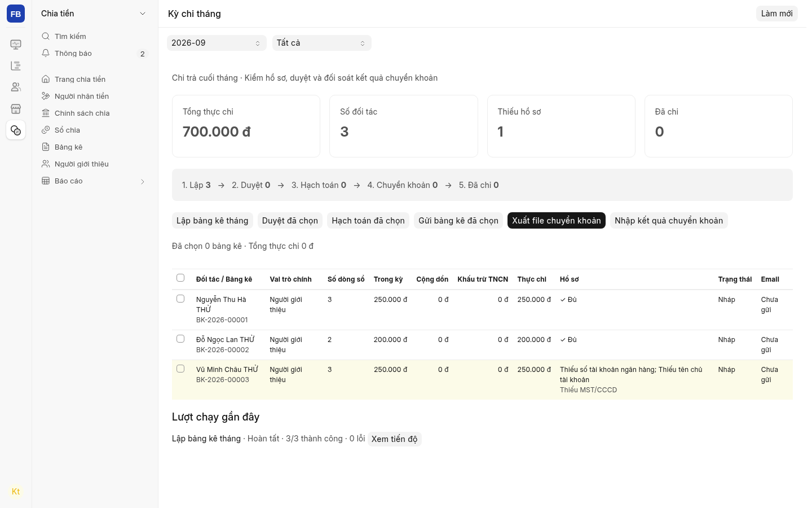The width and height of the screenshot is (812, 508).
Task: Expand the Báo cáo submenu chevron
Action: (x=143, y=181)
